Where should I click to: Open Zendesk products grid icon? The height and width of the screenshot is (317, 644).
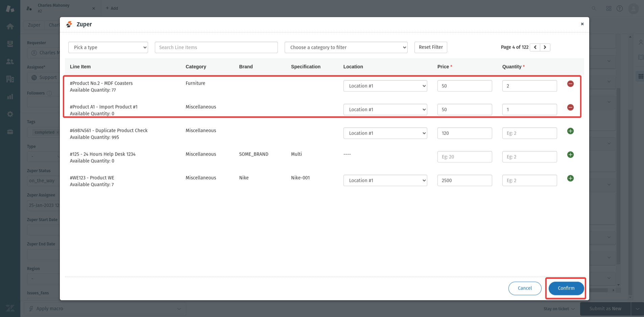pos(609,8)
